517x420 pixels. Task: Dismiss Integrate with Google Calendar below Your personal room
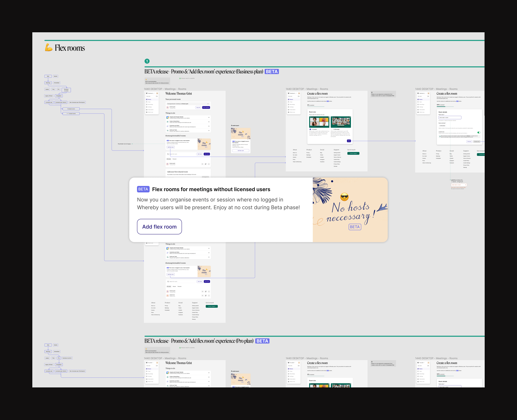coord(209,117)
